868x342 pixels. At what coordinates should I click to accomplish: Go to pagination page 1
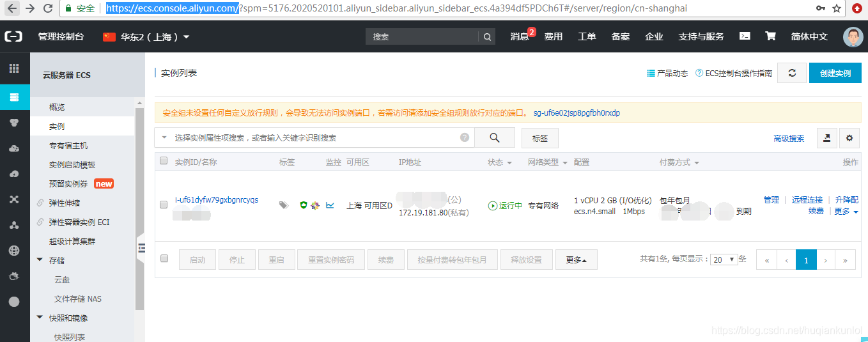806,260
